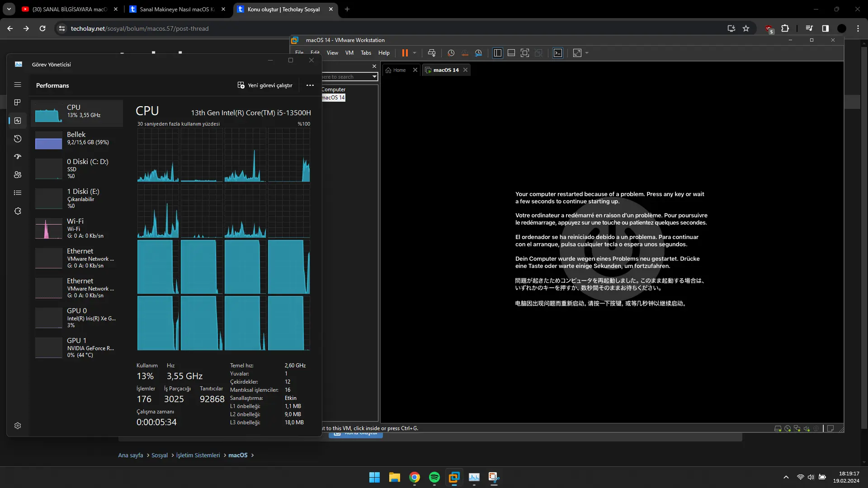
Task: Open the Services page in Task Manager
Action: (x=18, y=211)
